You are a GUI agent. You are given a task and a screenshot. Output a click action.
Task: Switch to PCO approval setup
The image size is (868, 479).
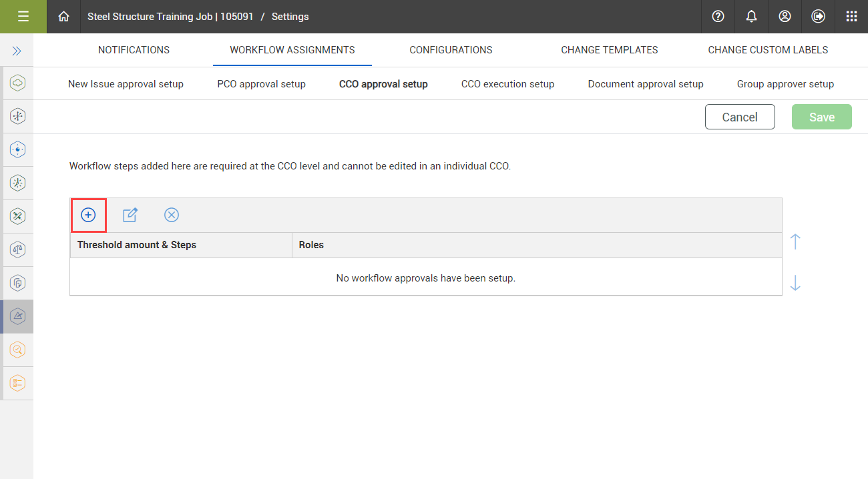261,83
